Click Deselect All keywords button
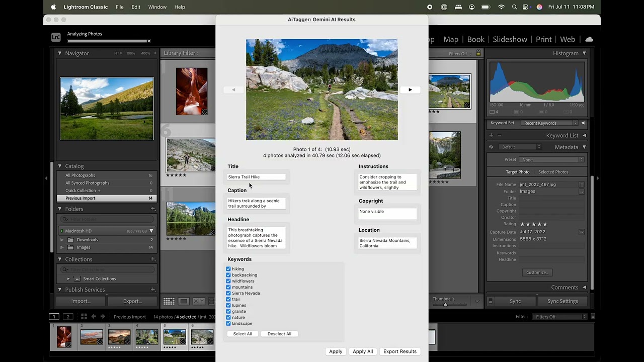 tap(279, 334)
